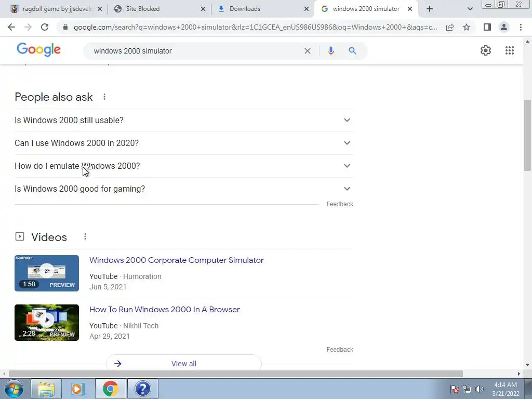Viewport: 532px width, 399px height.
Task: Close the ragdoll game tab
Action: (100, 9)
